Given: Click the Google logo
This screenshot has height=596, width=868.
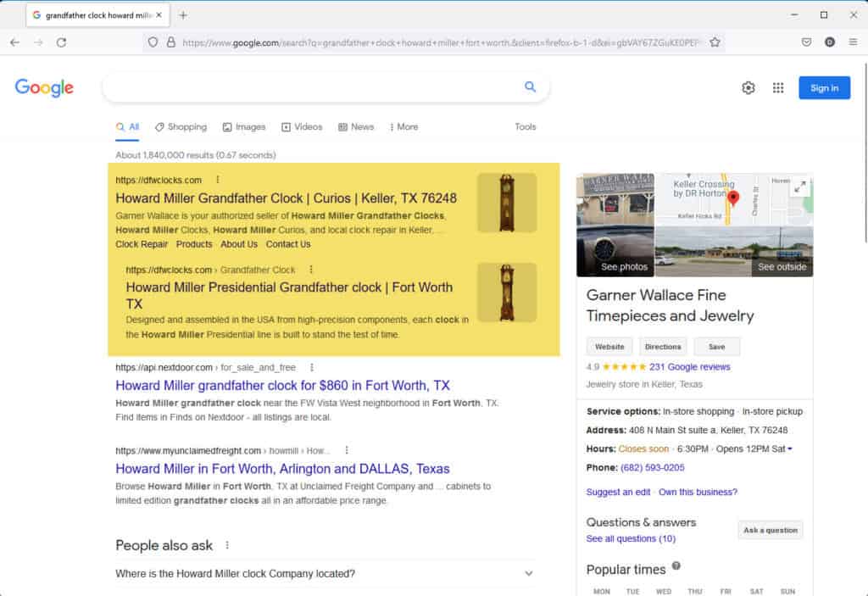Looking at the screenshot, I should pos(44,87).
